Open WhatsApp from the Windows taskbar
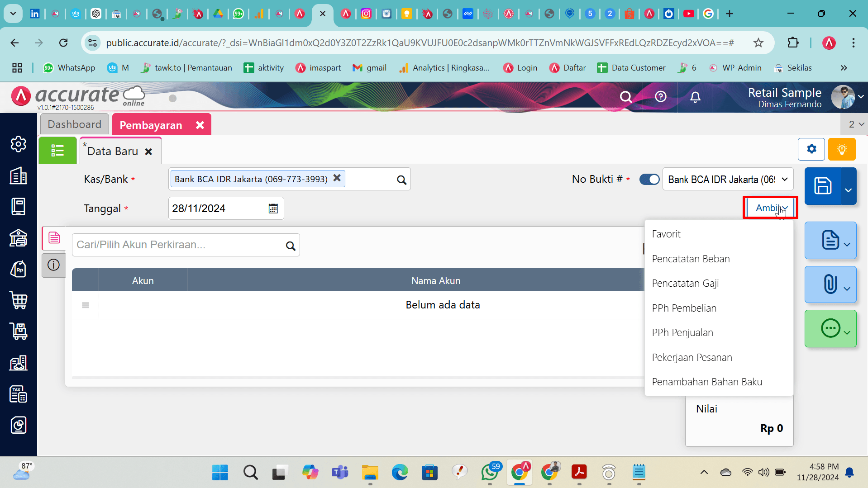The image size is (868, 488). 490,473
